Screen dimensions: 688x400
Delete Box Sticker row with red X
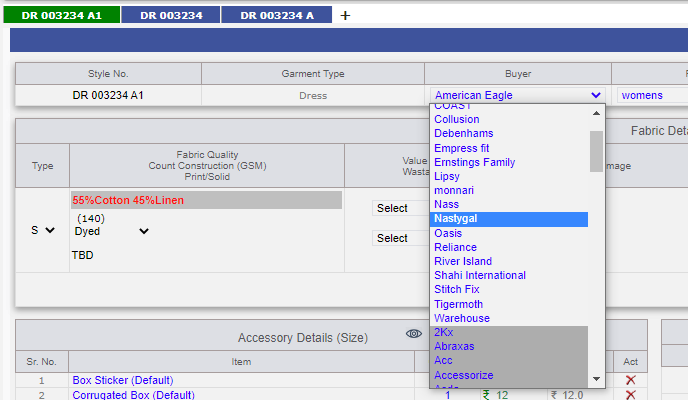click(631, 380)
